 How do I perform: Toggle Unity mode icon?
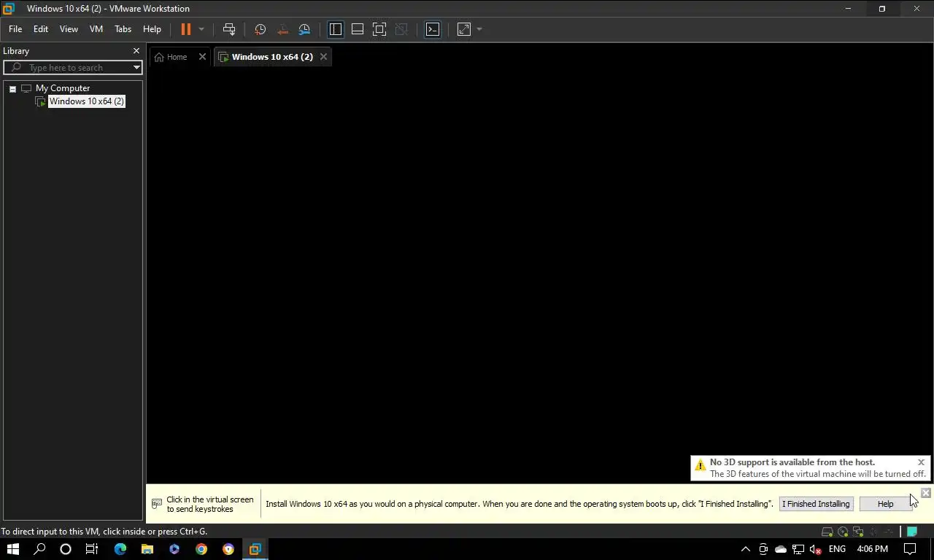pyautogui.click(x=401, y=29)
